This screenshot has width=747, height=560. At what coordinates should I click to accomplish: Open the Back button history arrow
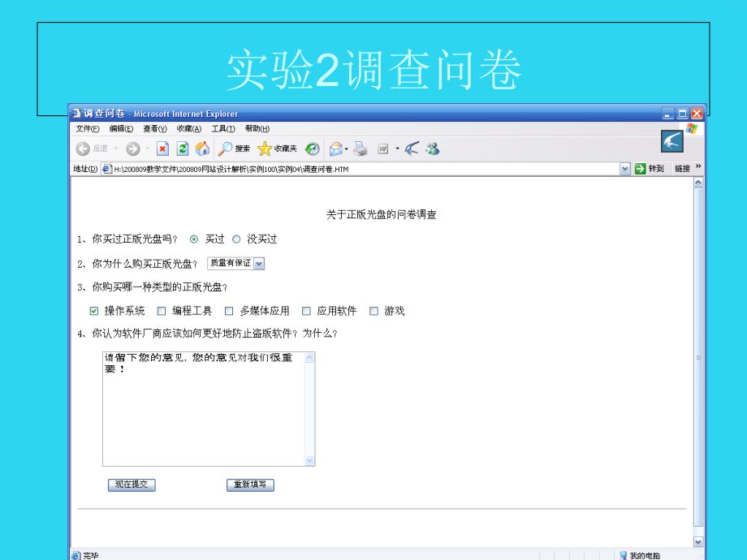pos(116,149)
